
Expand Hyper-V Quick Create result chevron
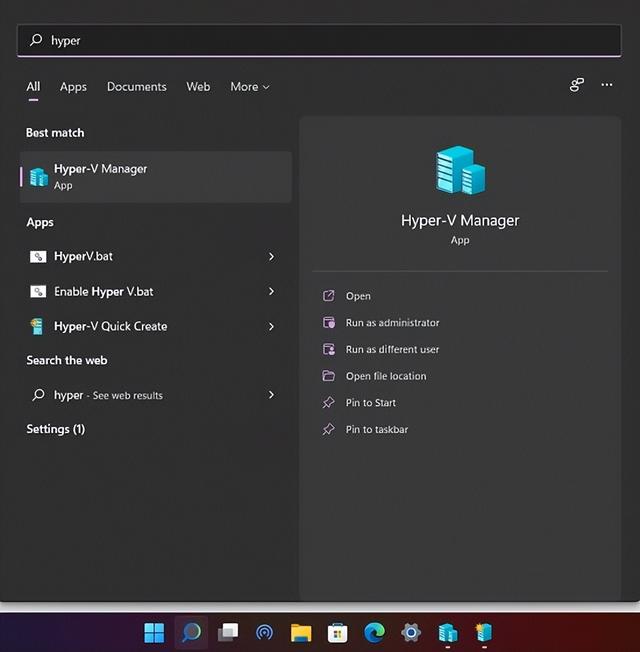point(271,326)
